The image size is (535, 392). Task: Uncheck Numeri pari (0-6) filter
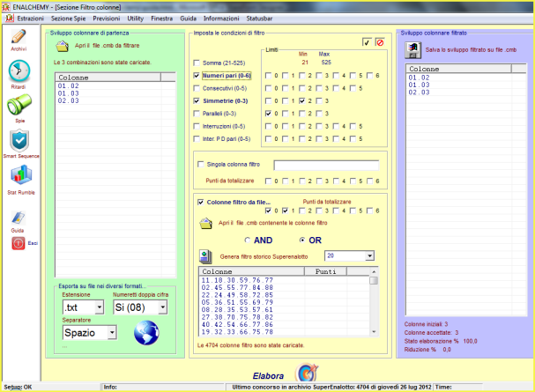pyautogui.click(x=197, y=76)
